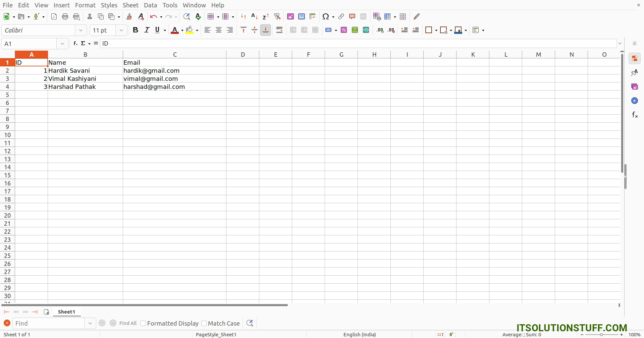Open the Insert Chart tool

tap(302, 16)
